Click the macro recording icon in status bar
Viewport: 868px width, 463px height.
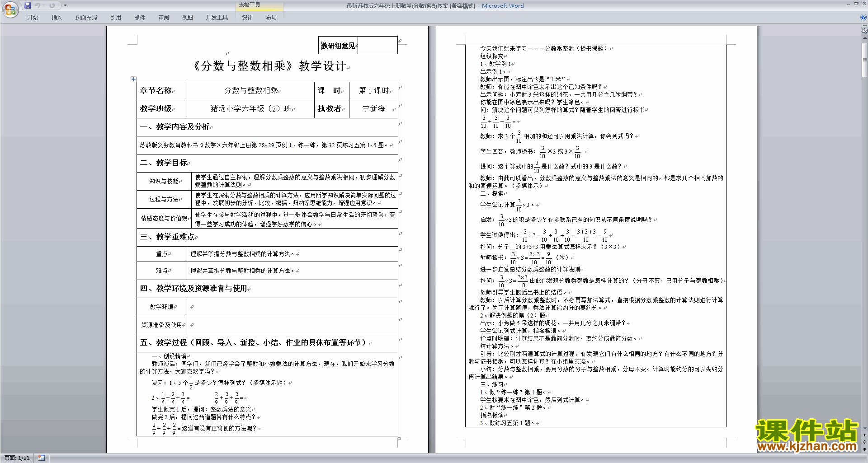pyautogui.click(x=42, y=458)
